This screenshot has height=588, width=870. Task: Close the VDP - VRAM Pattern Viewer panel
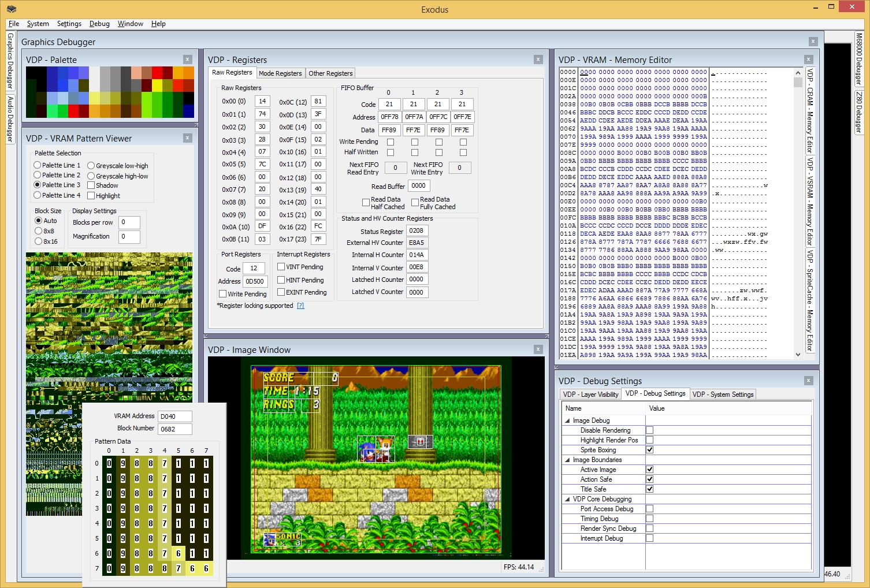[187, 138]
